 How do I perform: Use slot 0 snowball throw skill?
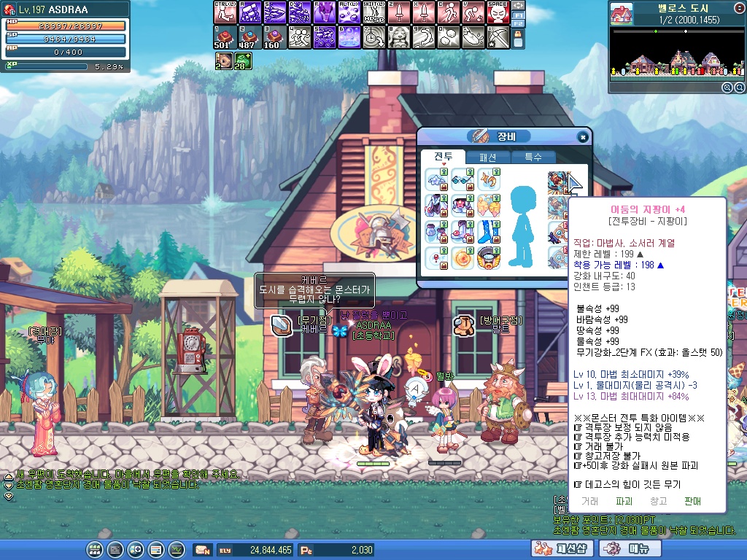click(x=448, y=37)
